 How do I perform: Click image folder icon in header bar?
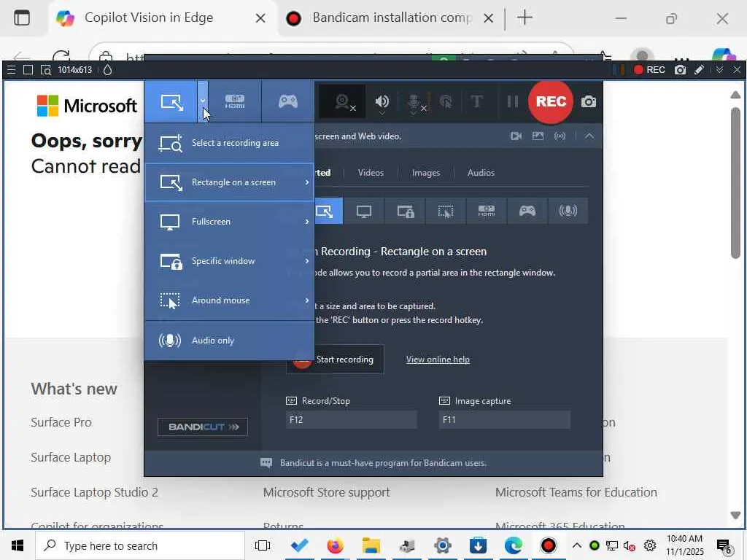point(538,136)
